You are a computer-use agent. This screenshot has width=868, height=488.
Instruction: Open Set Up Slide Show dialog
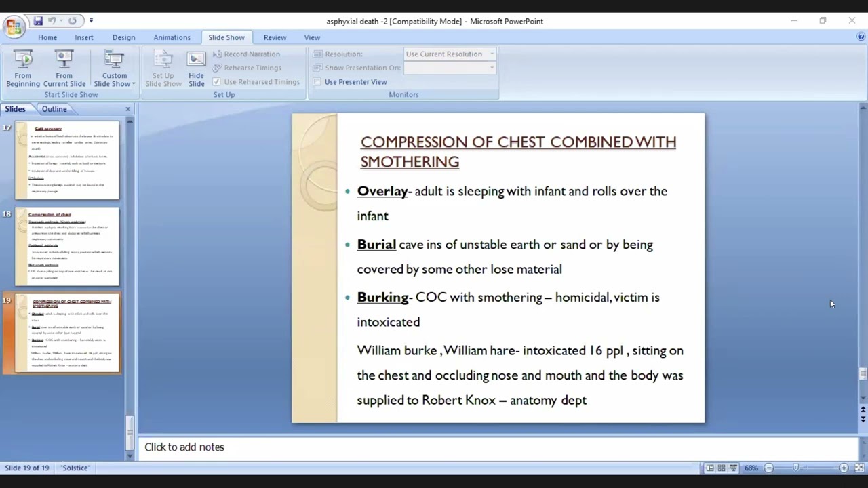click(x=163, y=68)
